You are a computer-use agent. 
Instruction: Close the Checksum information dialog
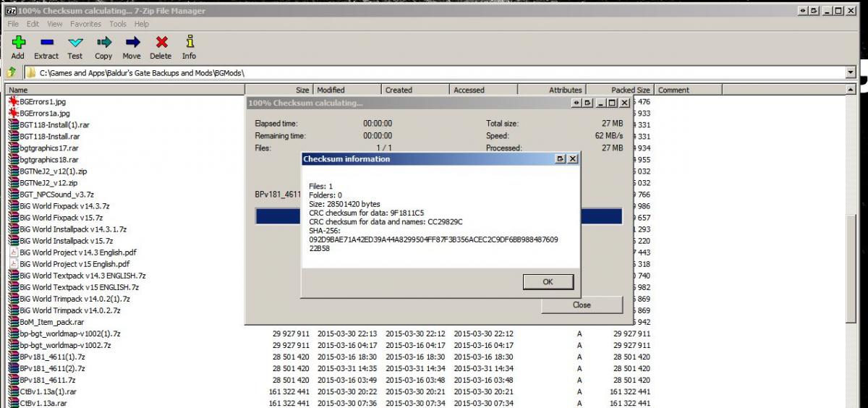pyautogui.click(x=572, y=158)
